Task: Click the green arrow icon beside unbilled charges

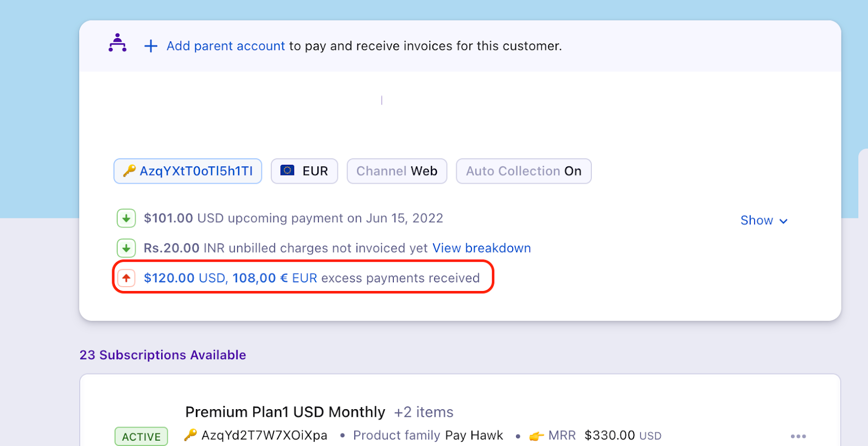Action: 126,248
